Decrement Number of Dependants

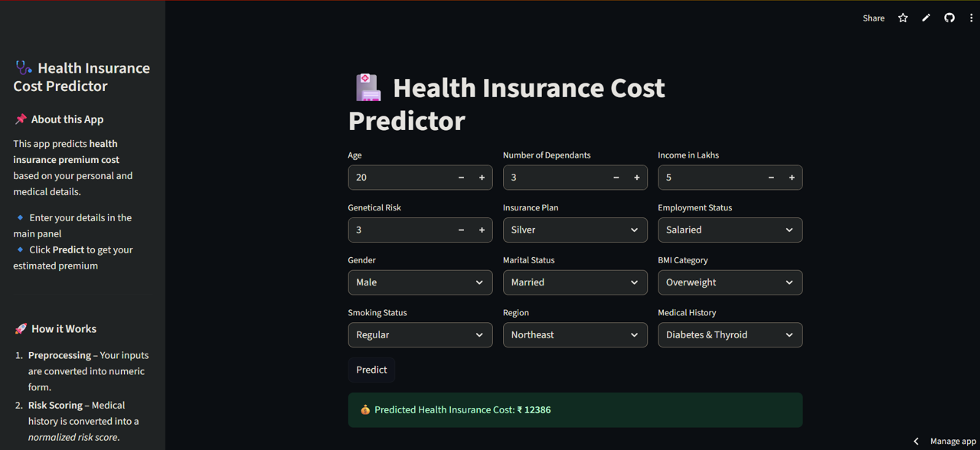616,178
